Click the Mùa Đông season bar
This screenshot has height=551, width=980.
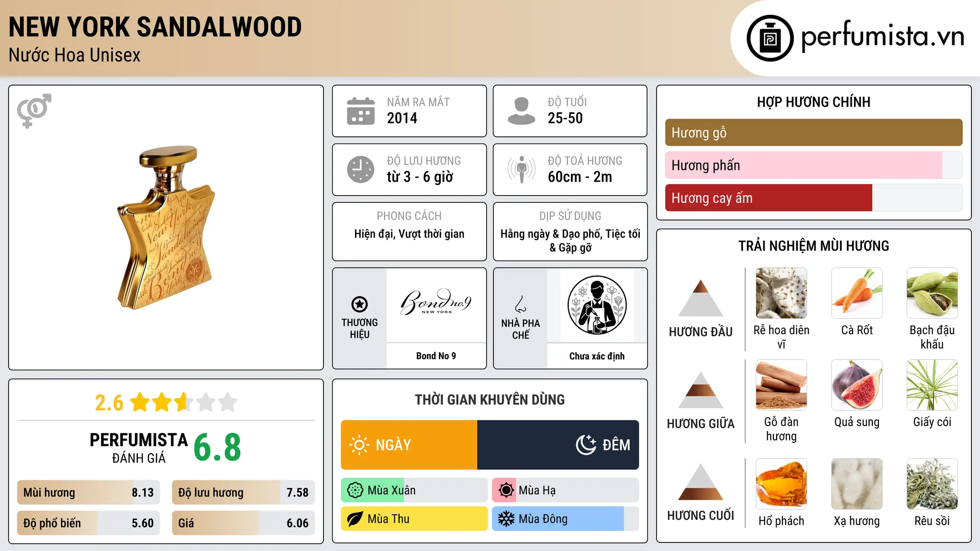[566, 519]
